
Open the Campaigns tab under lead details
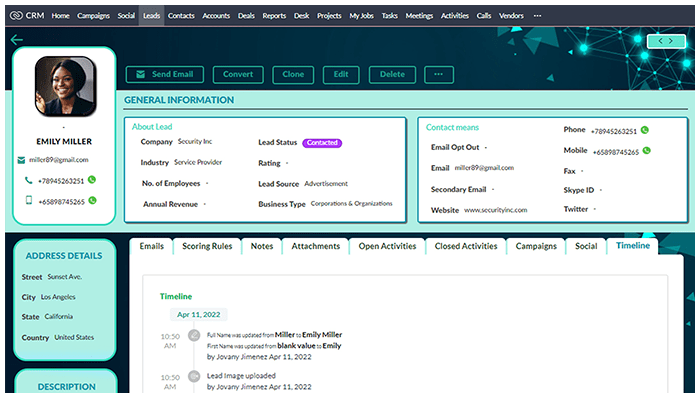pyautogui.click(x=536, y=246)
